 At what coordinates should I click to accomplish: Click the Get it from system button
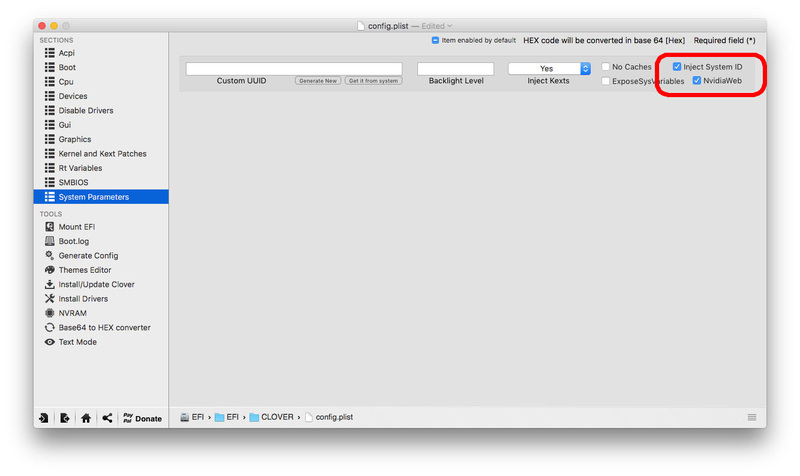point(373,81)
